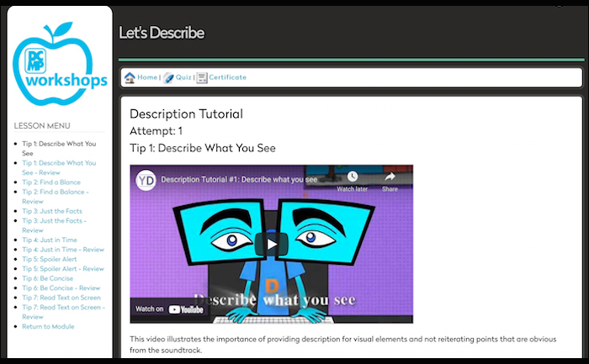Click the Home house icon
Image resolution: width=589 pixels, height=364 pixels.
[130, 77]
